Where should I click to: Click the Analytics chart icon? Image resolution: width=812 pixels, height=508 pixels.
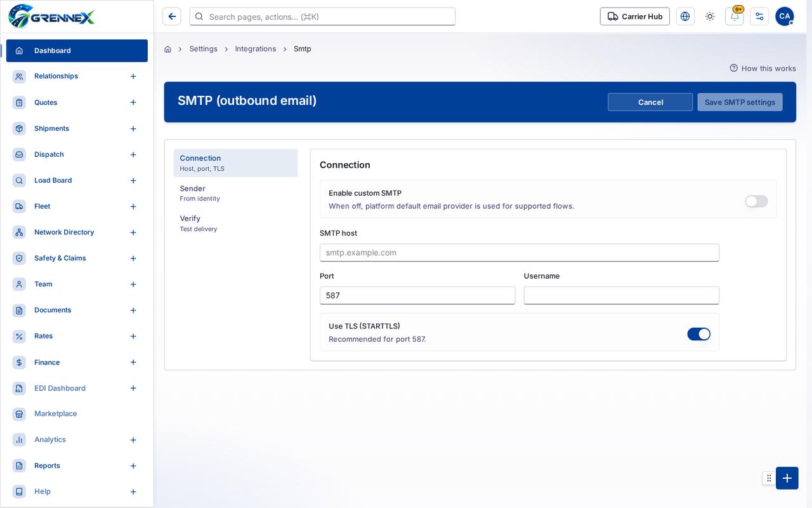(19, 439)
